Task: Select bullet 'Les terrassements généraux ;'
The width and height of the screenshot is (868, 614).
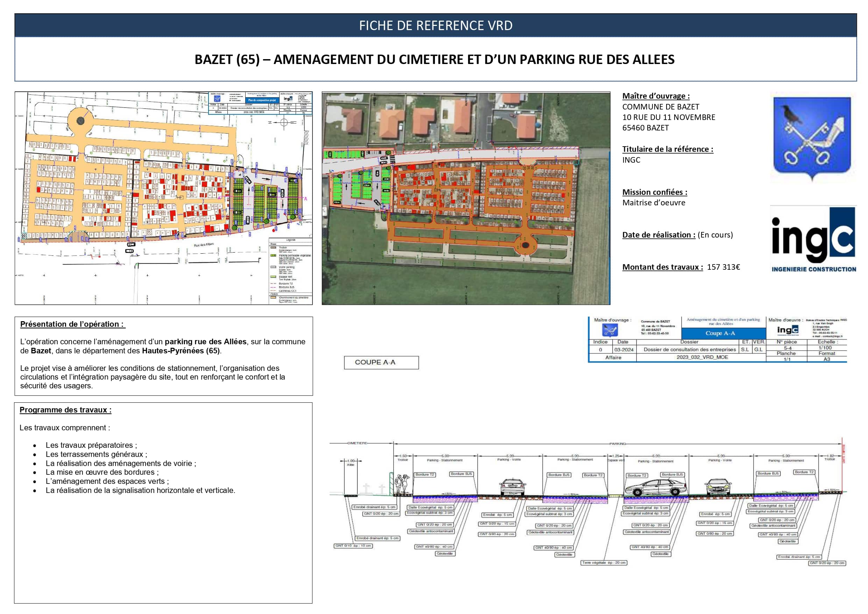Action: (97, 454)
